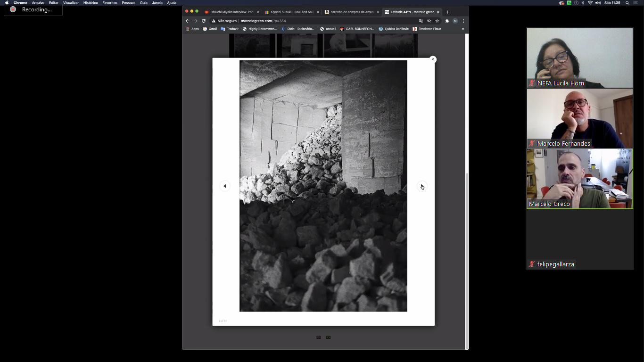Close the photo lightbox overlay
The height and width of the screenshot is (362, 644).
point(432,59)
